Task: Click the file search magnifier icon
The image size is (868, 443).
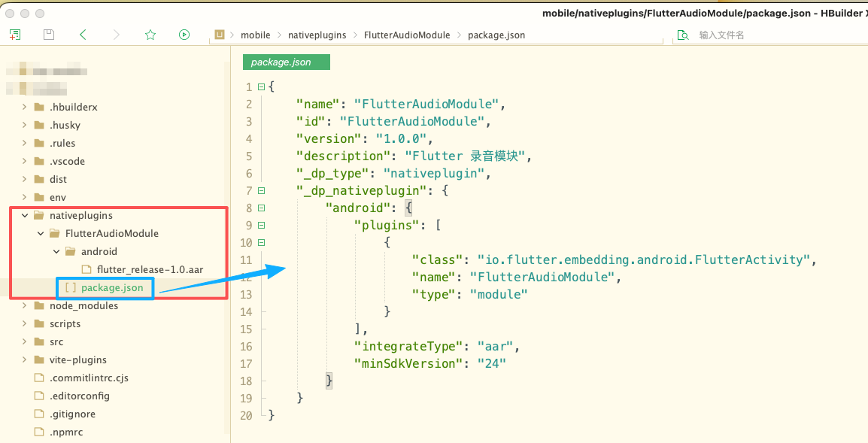Action: [683, 35]
